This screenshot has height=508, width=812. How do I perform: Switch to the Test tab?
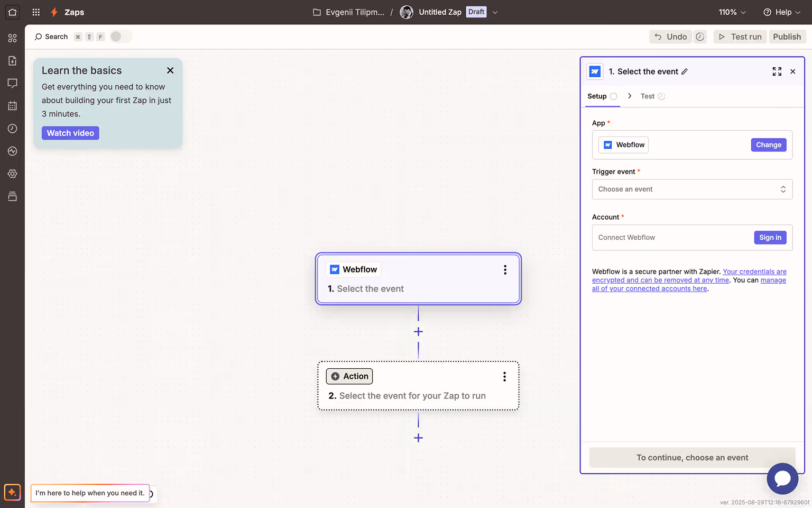(647, 96)
